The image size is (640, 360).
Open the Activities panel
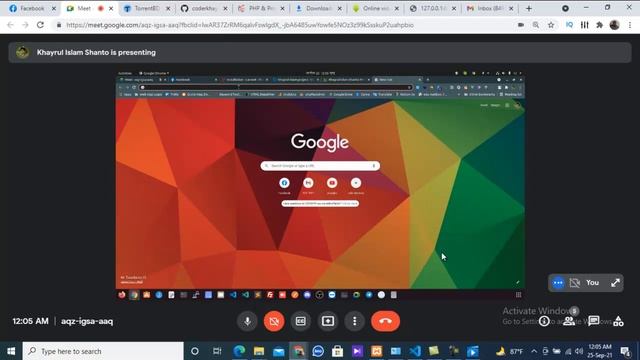618,321
